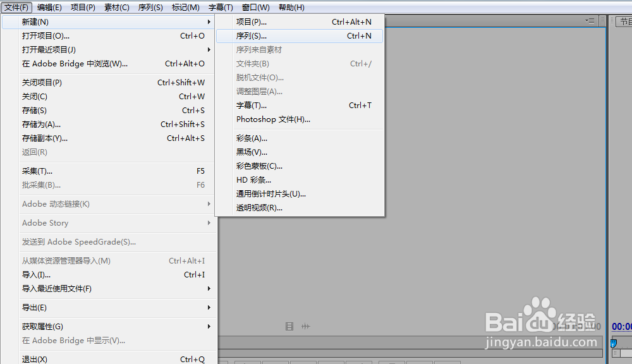Select 通用倒计时片头(U)... entry

pos(300,194)
